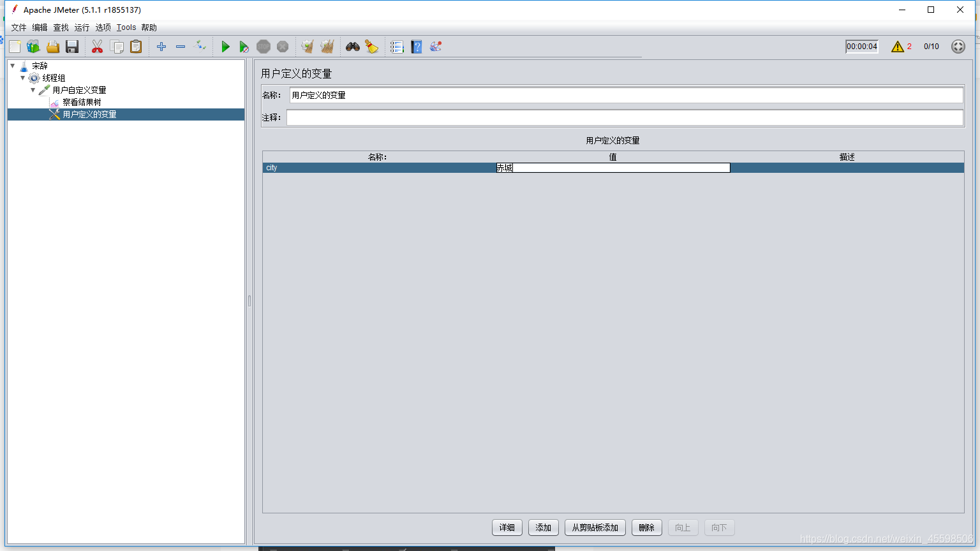Click 从剪贴板添加 button
This screenshot has width=980, height=551.
pyautogui.click(x=595, y=527)
